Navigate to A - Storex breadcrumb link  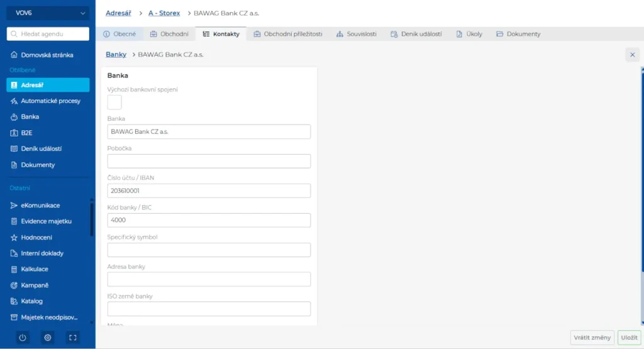coord(164,13)
